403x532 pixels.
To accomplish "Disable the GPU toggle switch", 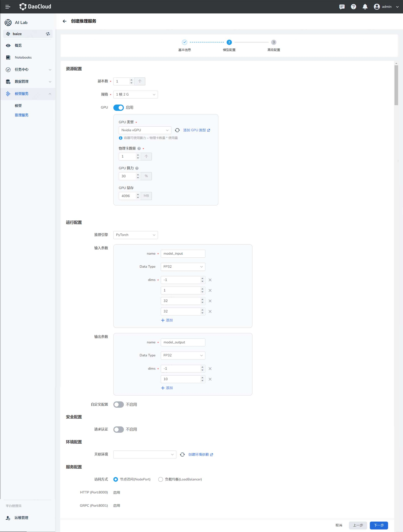I will pos(119,107).
